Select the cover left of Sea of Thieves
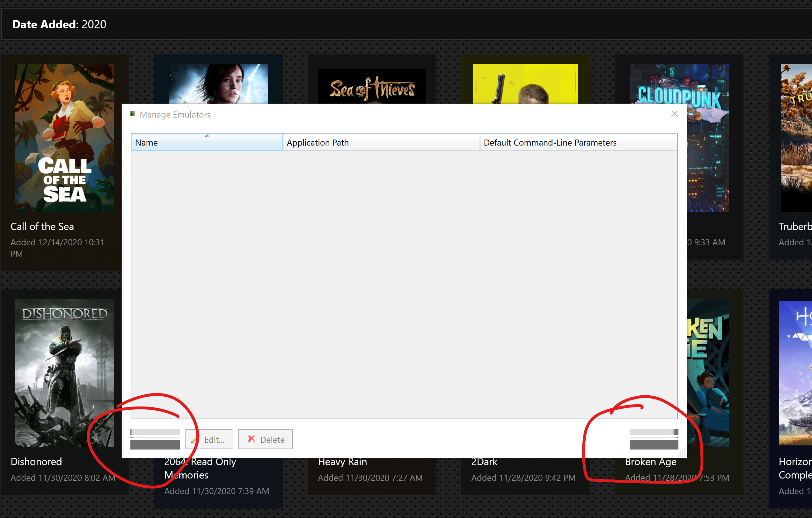 [x=218, y=84]
